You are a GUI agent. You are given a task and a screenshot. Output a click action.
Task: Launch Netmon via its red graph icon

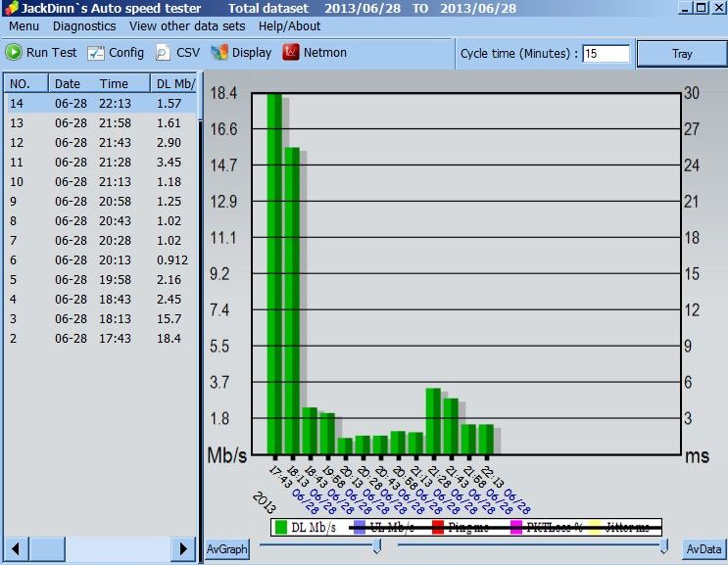point(291,52)
